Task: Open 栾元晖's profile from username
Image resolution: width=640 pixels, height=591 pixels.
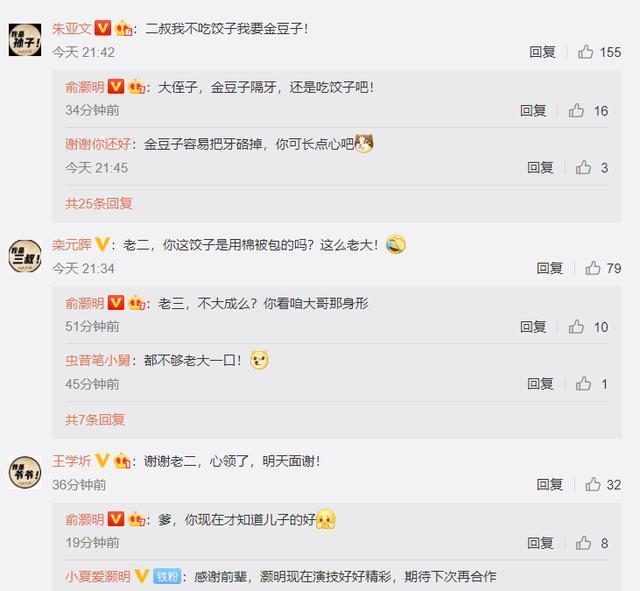Action: (x=71, y=244)
